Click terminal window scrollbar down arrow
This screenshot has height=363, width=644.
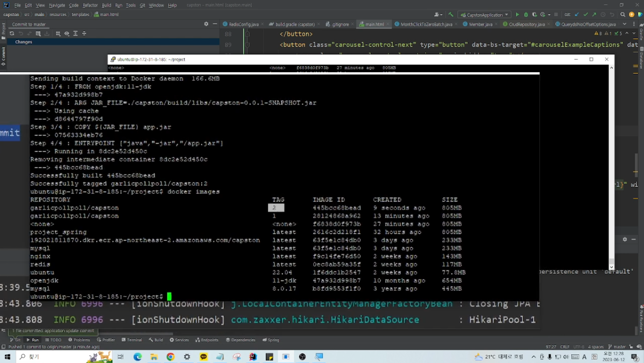tap(612, 267)
